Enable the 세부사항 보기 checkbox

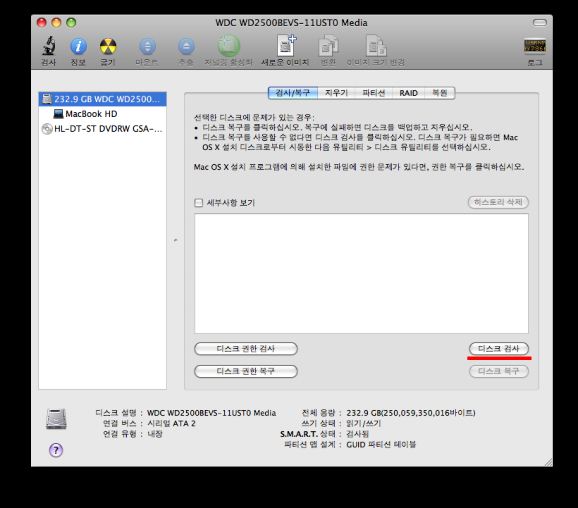coord(199,203)
